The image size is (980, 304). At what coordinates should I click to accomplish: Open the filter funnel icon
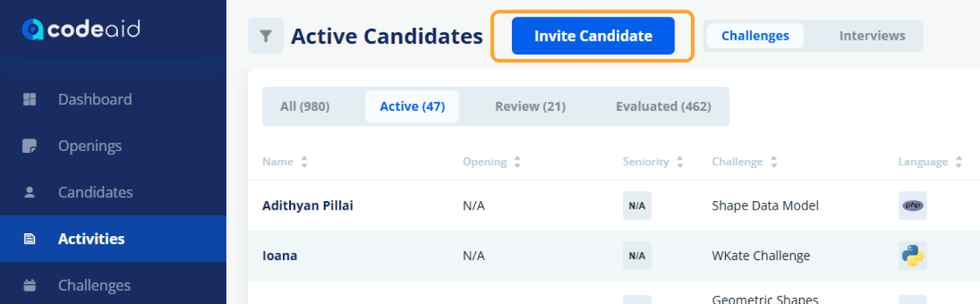point(266,36)
